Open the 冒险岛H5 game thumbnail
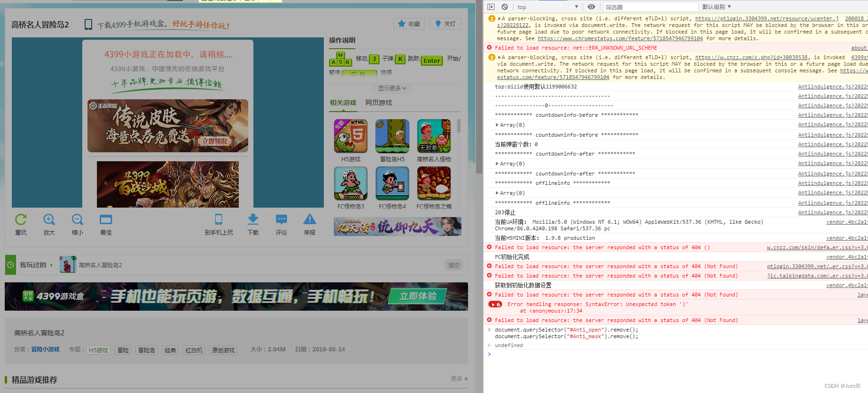 pos(392,136)
